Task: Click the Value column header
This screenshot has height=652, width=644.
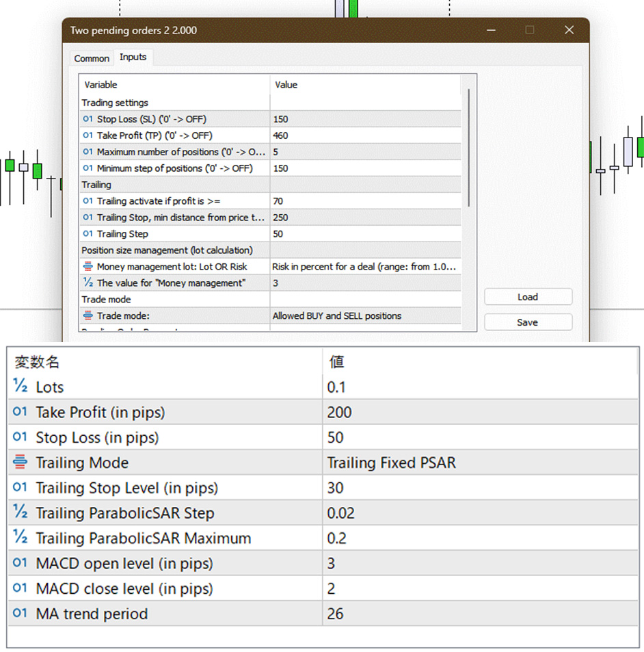Action: [x=366, y=85]
